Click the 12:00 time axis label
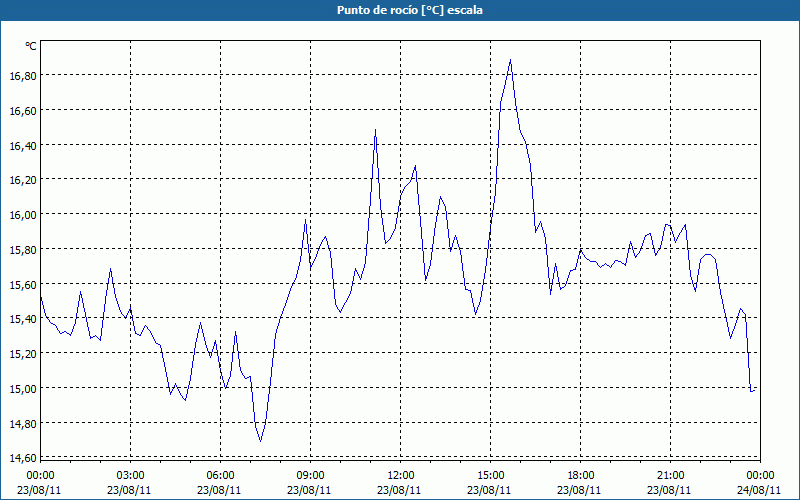Viewport: 800px width, 500px height. coord(401,476)
